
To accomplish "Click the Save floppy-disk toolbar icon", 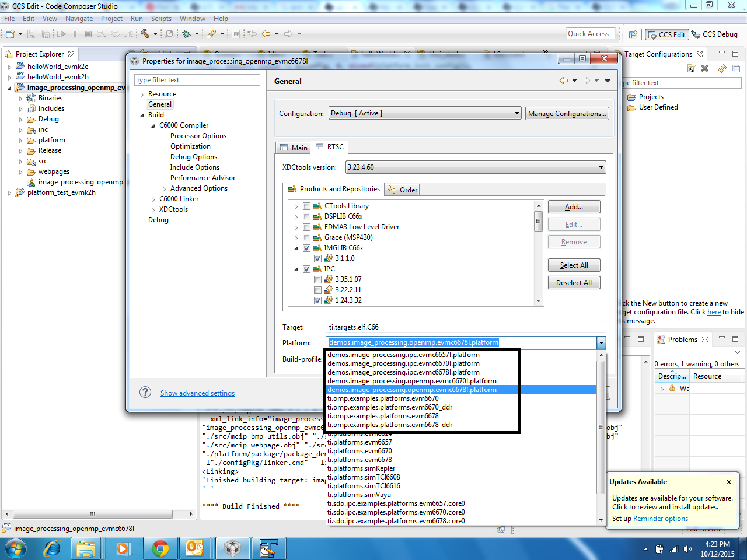I will [x=32, y=34].
